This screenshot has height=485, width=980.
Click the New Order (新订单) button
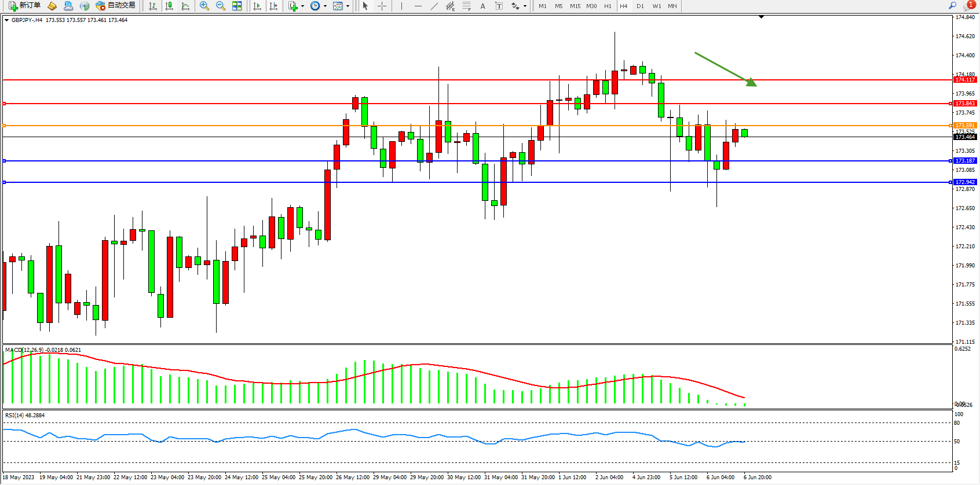[x=24, y=6]
